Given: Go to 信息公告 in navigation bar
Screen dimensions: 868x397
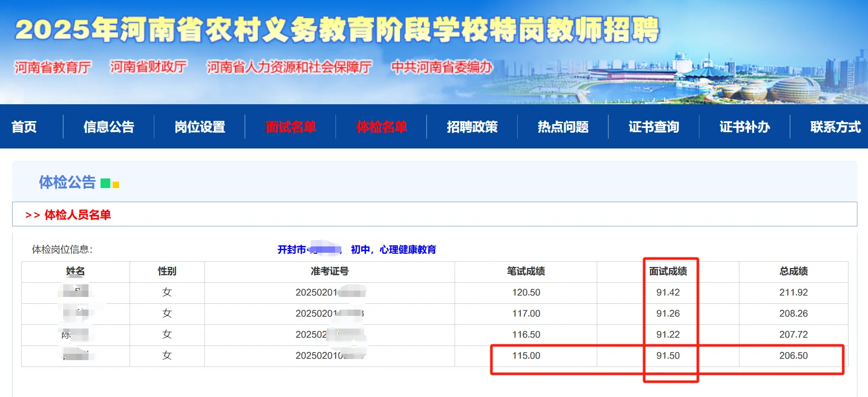Looking at the screenshot, I should click(x=109, y=127).
